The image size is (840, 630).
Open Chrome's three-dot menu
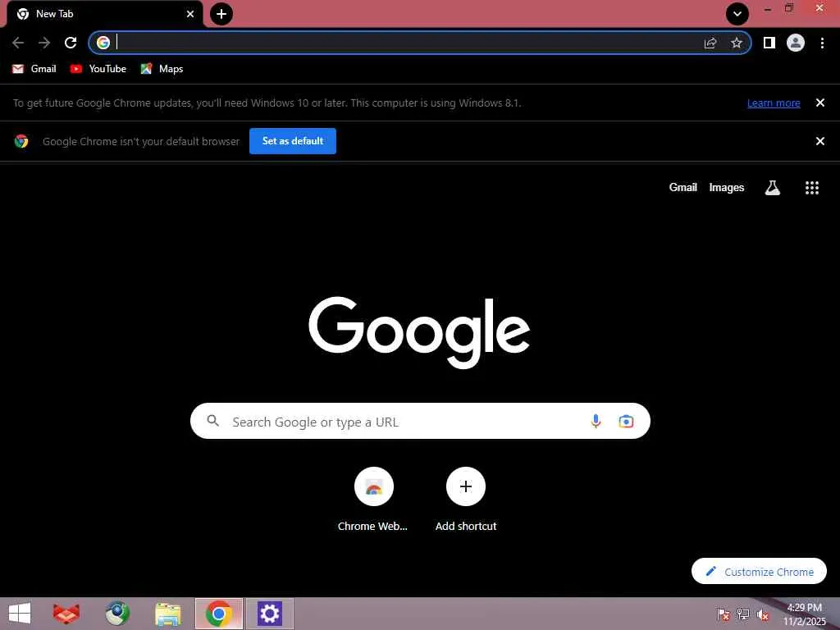822,43
